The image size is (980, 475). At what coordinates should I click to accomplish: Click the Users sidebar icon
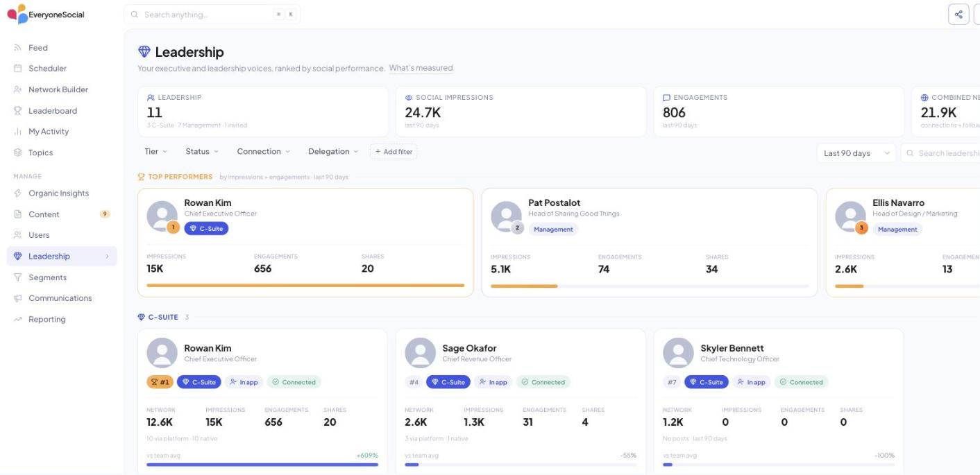coord(18,235)
